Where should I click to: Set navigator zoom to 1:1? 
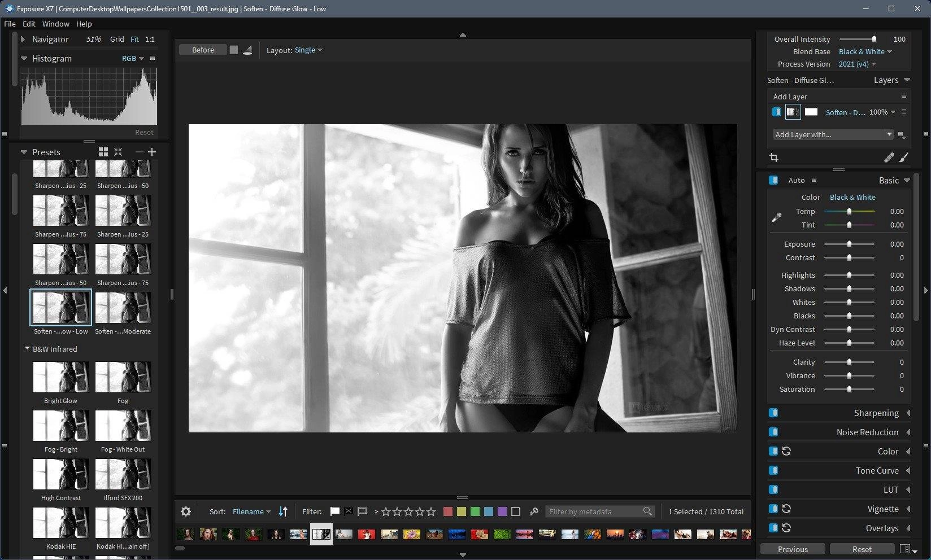150,39
